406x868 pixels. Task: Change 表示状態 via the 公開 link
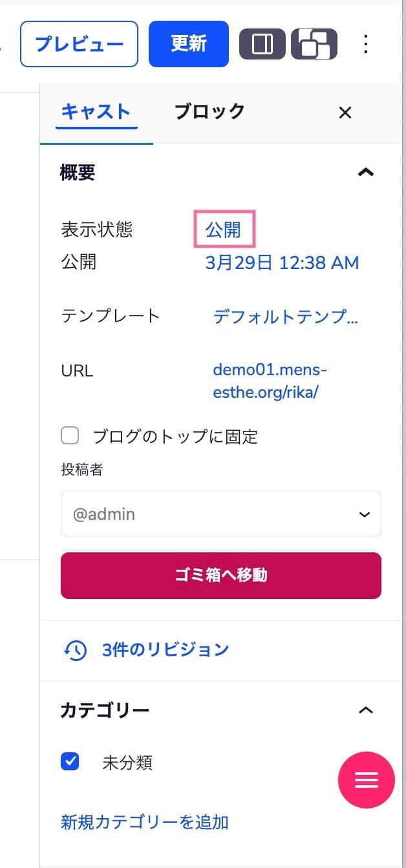tap(224, 230)
